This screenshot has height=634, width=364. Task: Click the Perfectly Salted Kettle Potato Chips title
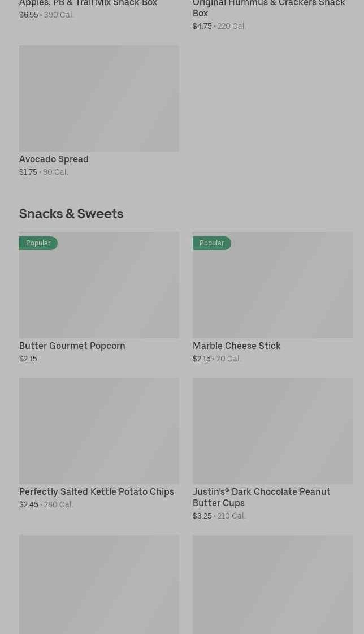click(97, 491)
